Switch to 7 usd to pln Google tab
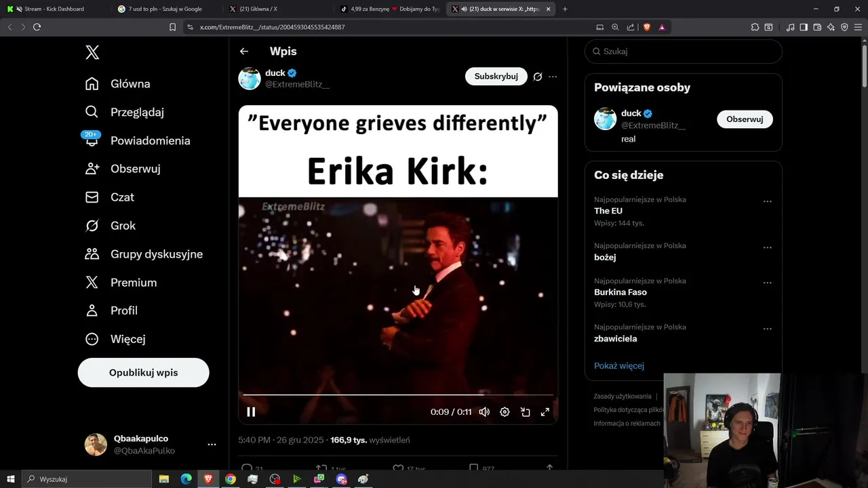Screen dimensions: 868x488 coord(167,9)
